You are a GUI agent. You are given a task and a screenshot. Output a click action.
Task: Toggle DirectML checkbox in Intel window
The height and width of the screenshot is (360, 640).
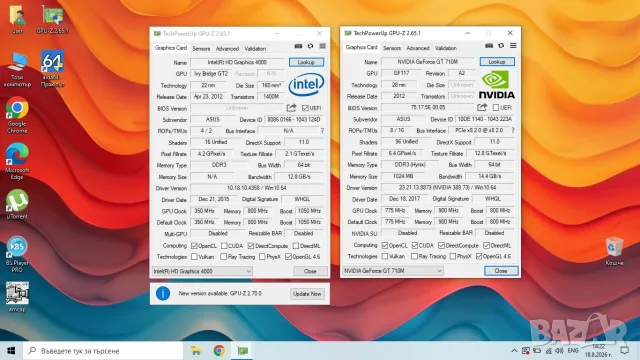pos(296,246)
